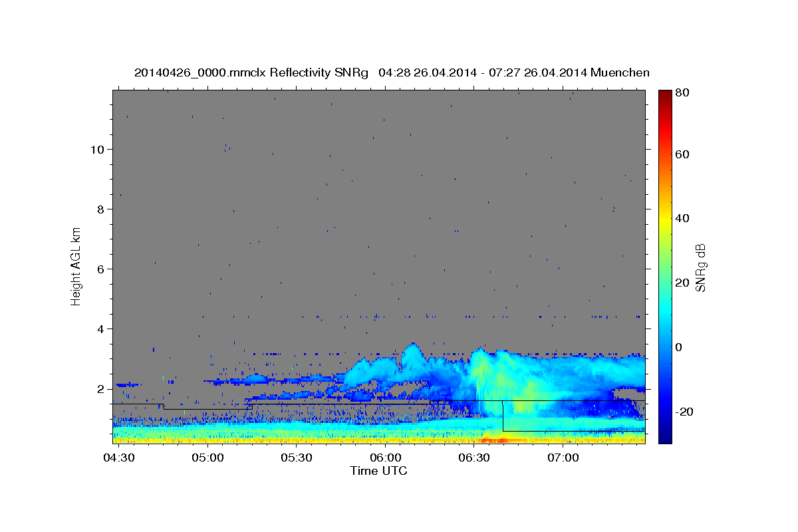The image size is (798, 532).
Task: Click the colorbar value -20
Action: 684,412
